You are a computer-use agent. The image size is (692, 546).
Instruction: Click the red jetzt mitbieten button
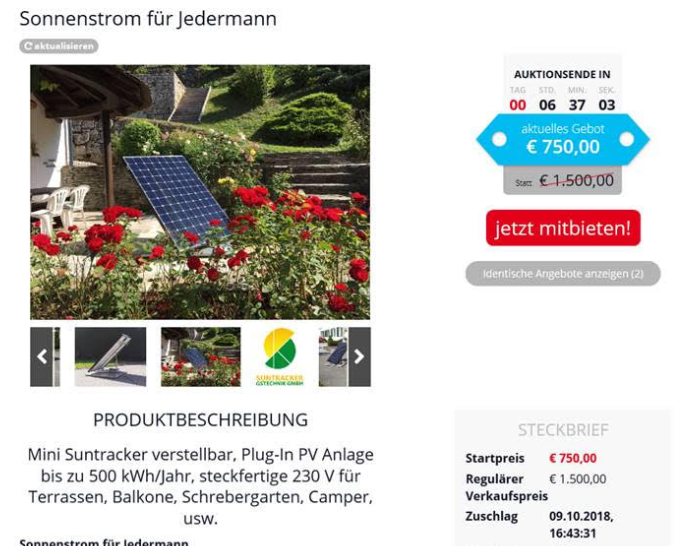click(563, 228)
